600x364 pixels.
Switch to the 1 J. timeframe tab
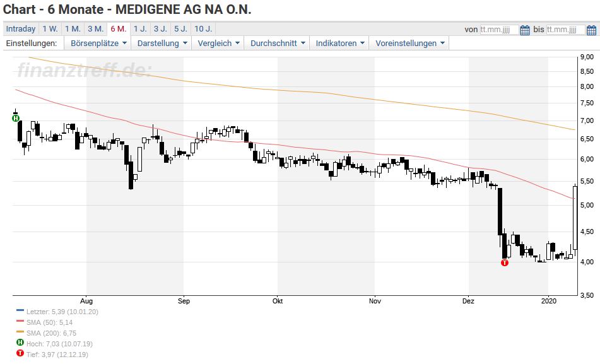[140, 29]
